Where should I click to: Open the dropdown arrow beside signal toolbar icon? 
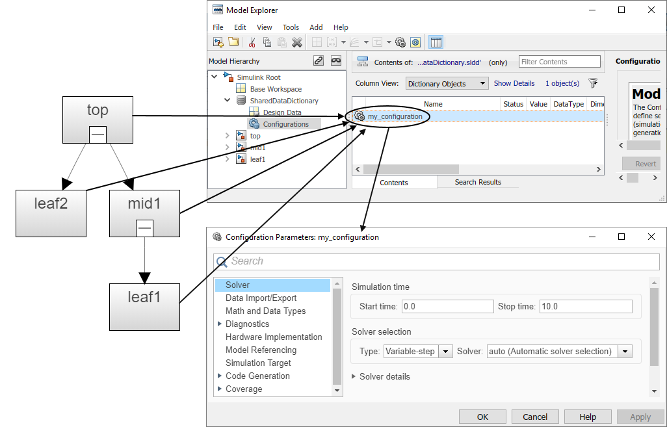[366, 42]
